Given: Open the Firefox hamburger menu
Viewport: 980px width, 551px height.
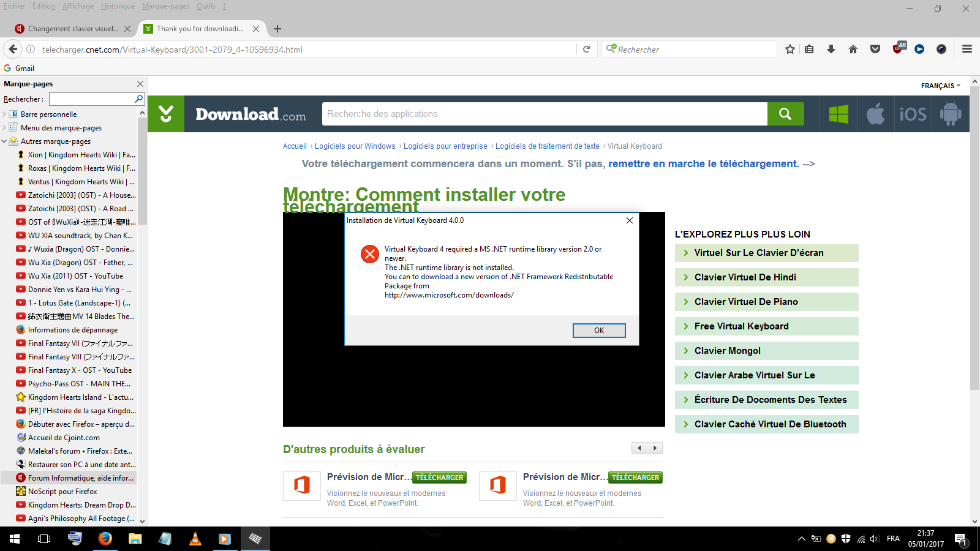Looking at the screenshot, I should pos(967,49).
